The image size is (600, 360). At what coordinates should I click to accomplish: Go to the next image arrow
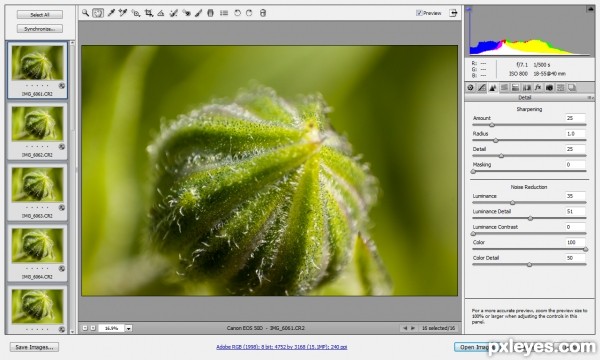coord(413,328)
